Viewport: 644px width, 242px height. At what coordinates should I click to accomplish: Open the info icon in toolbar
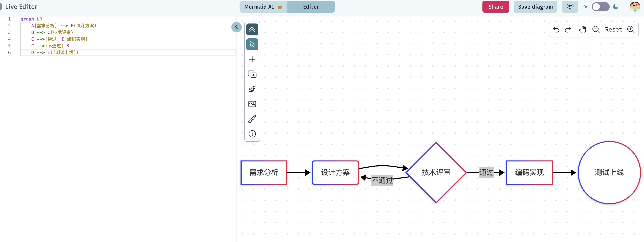pyautogui.click(x=252, y=134)
